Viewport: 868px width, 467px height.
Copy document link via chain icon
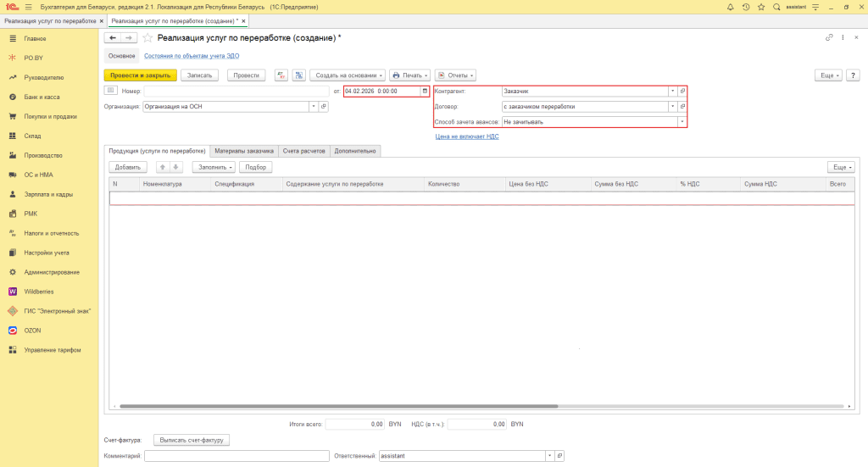tap(829, 37)
